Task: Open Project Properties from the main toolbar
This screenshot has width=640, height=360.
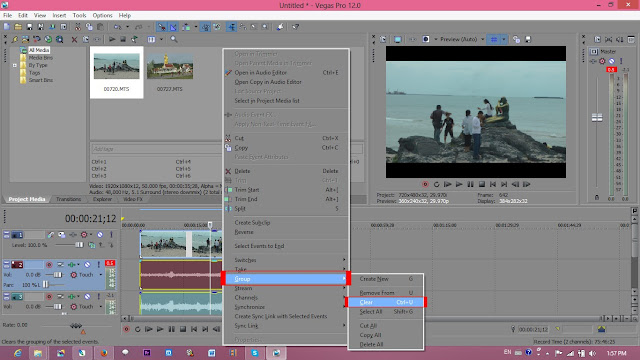Action: [64, 27]
